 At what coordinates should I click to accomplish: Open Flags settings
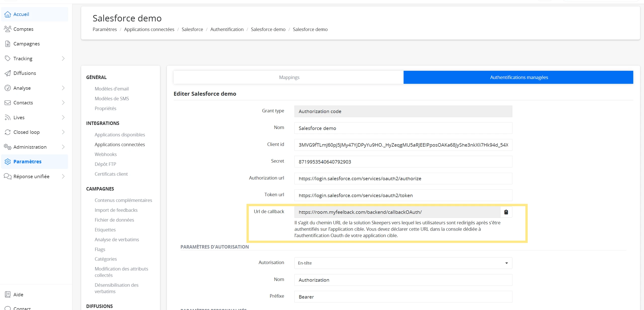point(100,249)
